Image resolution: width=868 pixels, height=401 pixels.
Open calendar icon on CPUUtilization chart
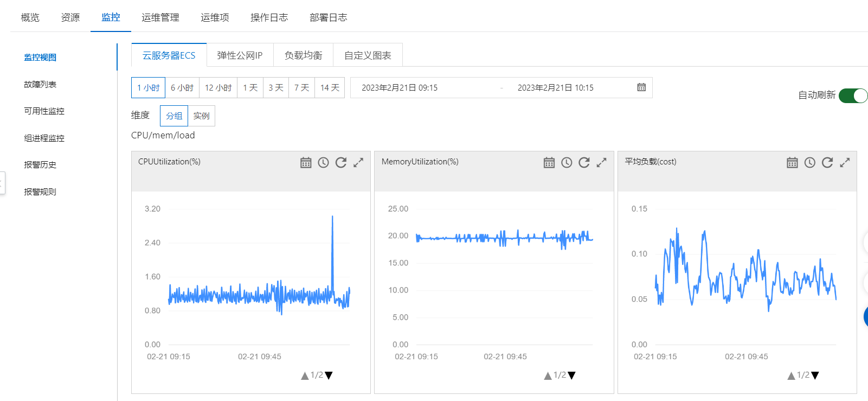(306, 162)
